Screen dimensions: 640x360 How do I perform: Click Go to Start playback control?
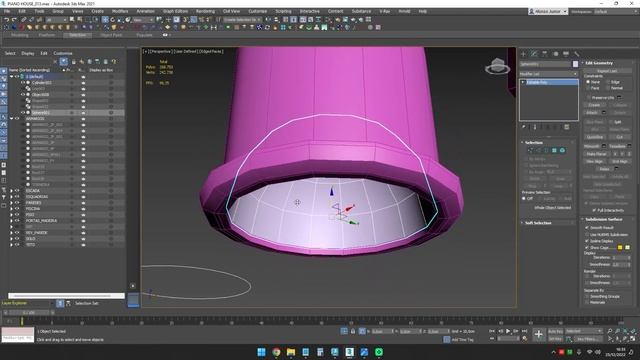(x=493, y=331)
